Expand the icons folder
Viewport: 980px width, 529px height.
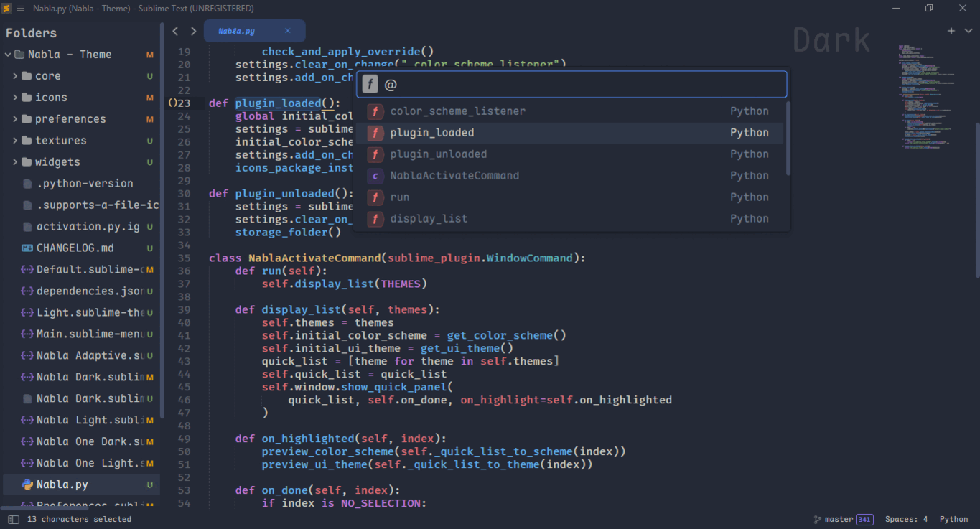(x=15, y=98)
